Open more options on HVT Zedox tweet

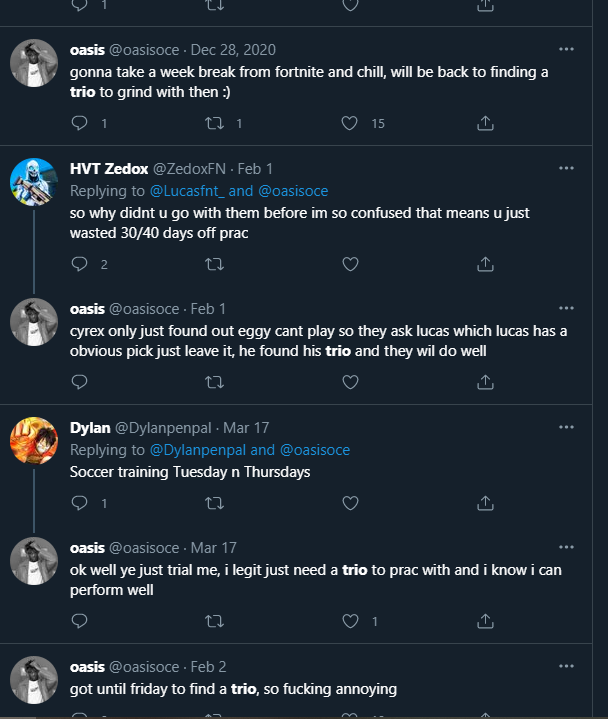click(x=566, y=168)
